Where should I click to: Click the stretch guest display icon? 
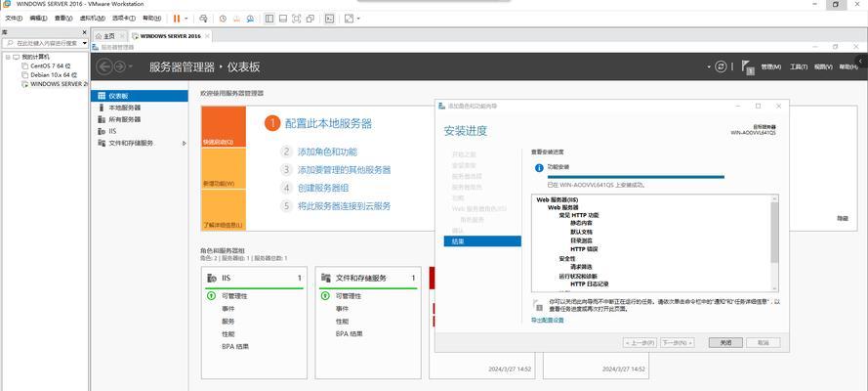[x=349, y=19]
